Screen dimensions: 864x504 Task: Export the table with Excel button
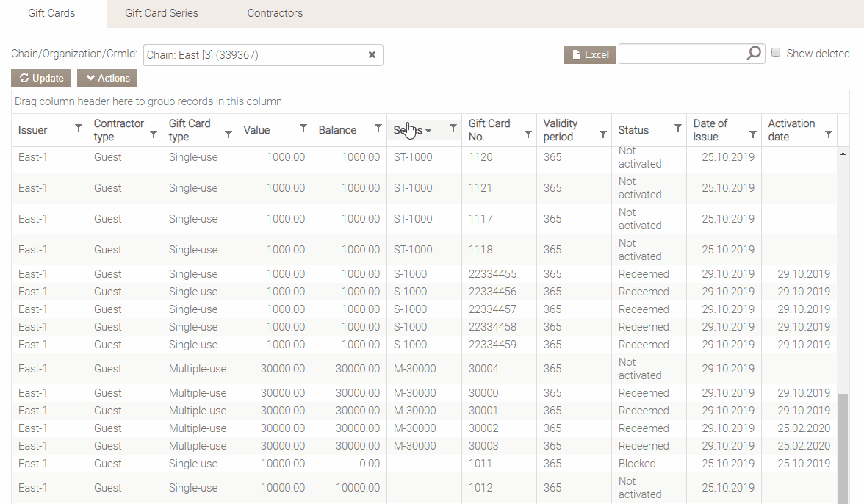tap(589, 54)
